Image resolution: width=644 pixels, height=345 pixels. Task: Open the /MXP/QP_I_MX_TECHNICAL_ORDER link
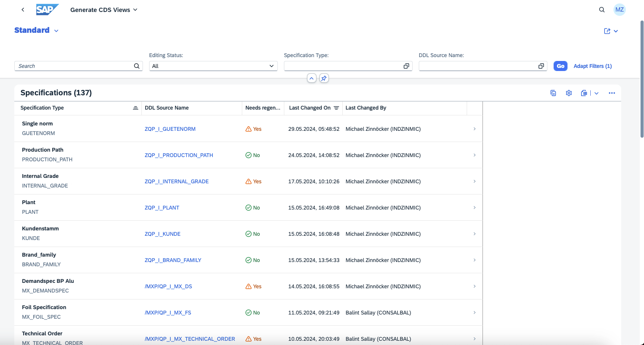coord(190,339)
